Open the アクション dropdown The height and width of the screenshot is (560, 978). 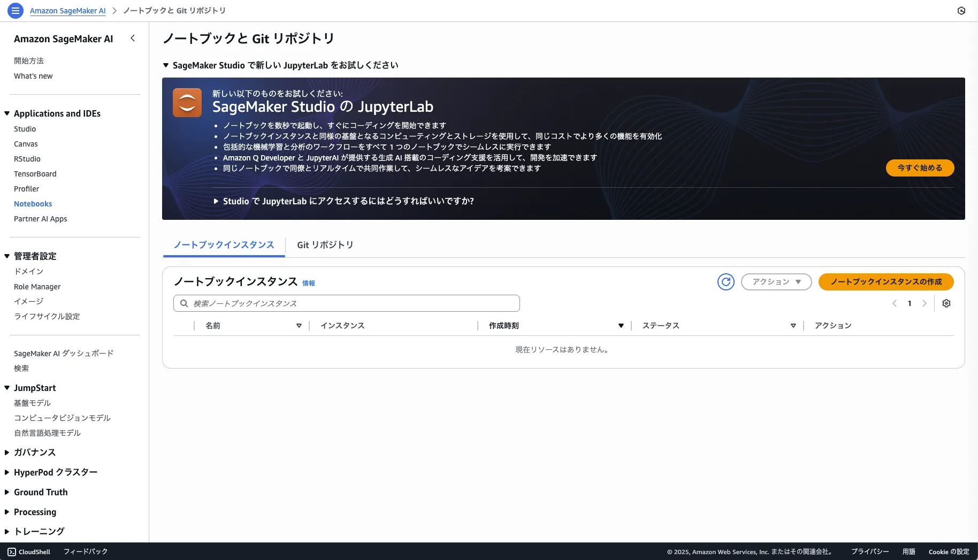[776, 282]
